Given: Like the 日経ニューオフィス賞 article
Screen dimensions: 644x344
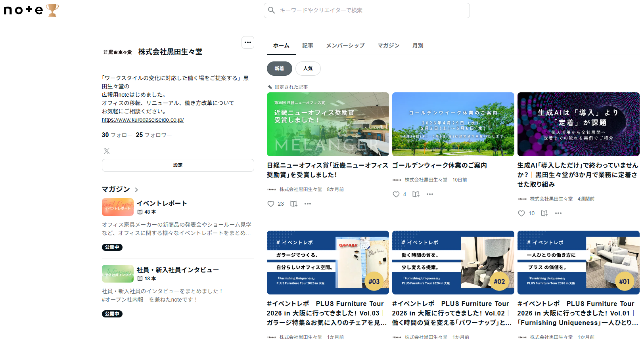Looking at the screenshot, I should point(271,204).
